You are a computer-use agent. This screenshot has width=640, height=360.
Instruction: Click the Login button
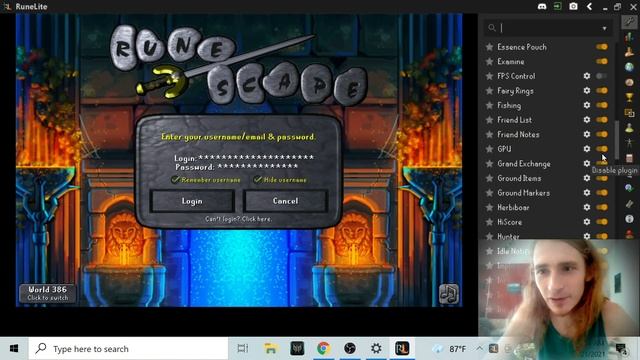click(192, 201)
